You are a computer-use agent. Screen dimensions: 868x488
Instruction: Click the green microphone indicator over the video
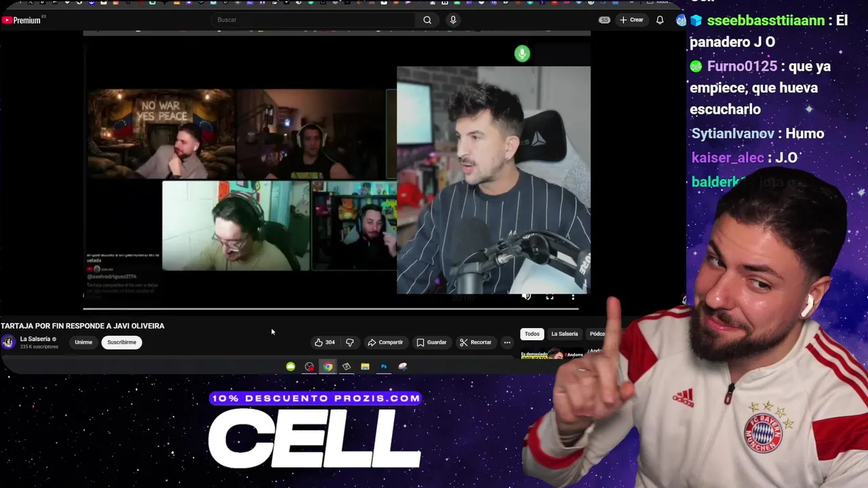pos(522,54)
